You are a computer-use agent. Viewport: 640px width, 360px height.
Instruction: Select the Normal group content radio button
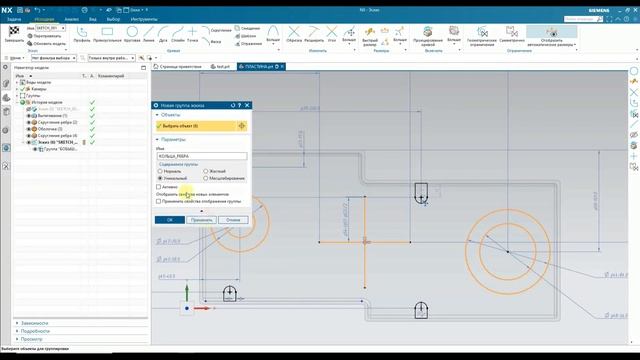(160, 171)
